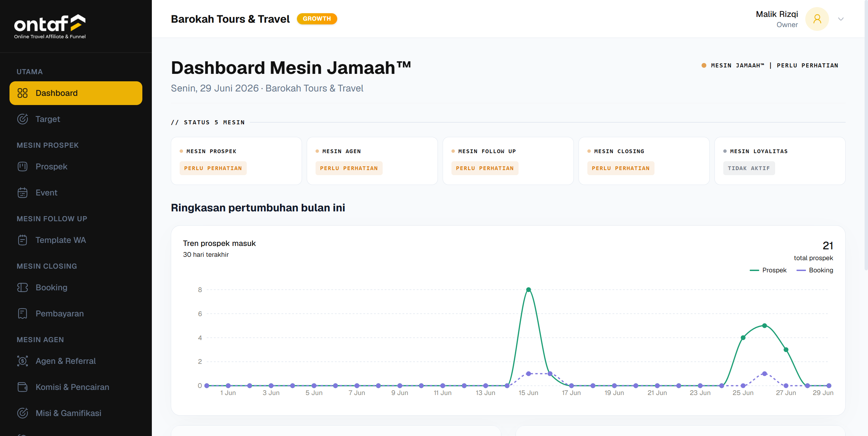Open the Pembayaran page
Screen dimensions: 868x436
click(x=76, y=314)
